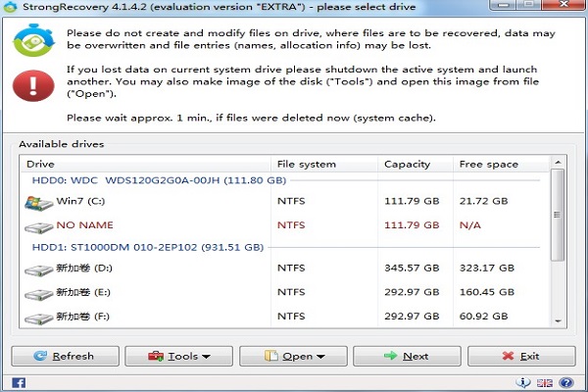The height and width of the screenshot is (392, 588).
Task: Click the Win7 (C:) drive icon
Action: [38, 203]
